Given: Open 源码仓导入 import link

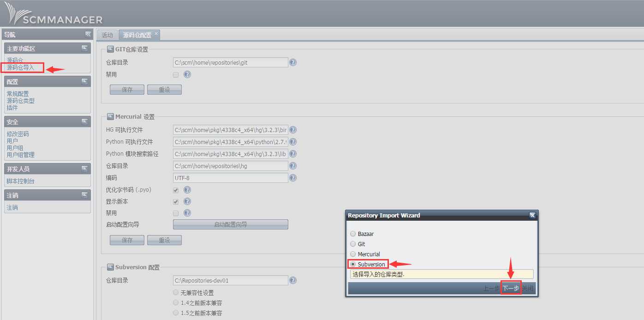Looking at the screenshot, I should point(20,67).
